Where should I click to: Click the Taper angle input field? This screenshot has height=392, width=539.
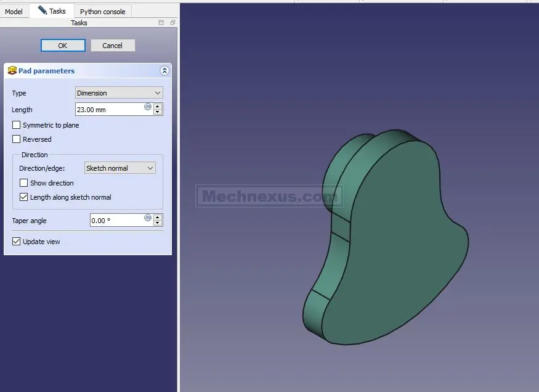[117, 221]
